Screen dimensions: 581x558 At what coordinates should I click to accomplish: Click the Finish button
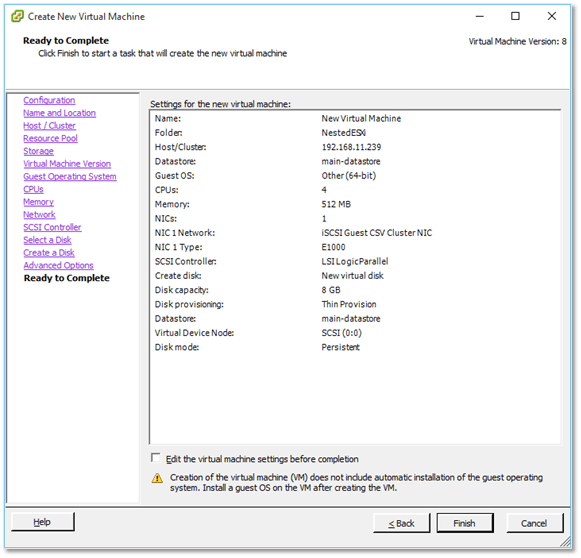click(465, 523)
